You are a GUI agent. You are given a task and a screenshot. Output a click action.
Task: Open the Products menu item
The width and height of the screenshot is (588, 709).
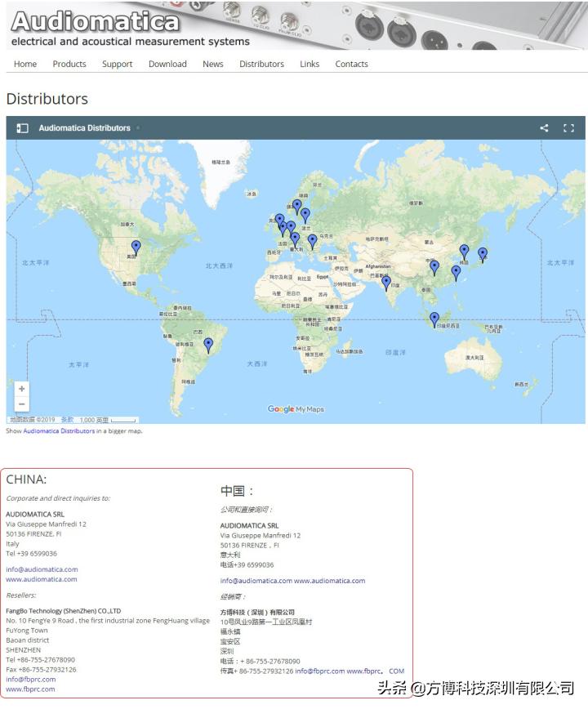[69, 64]
